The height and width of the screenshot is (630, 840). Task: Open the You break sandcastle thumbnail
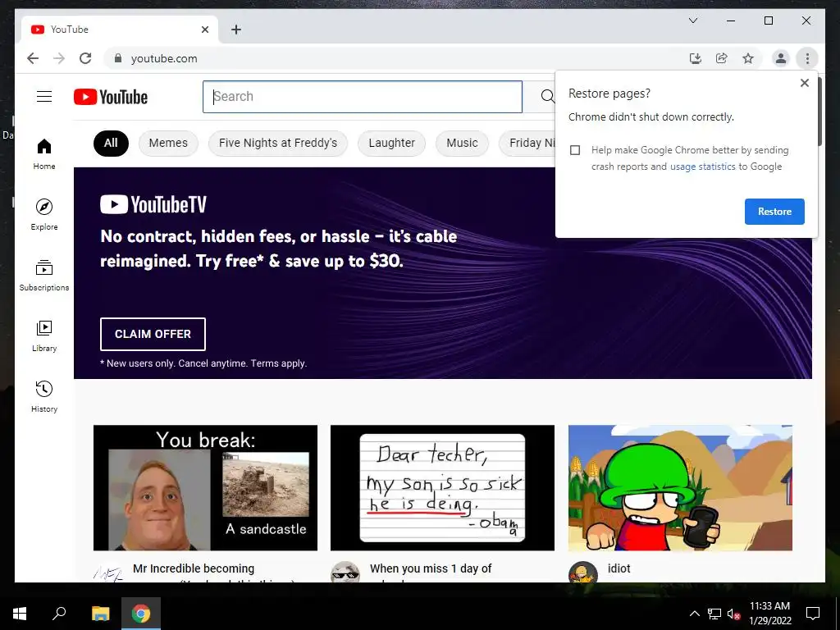point(205,487)
